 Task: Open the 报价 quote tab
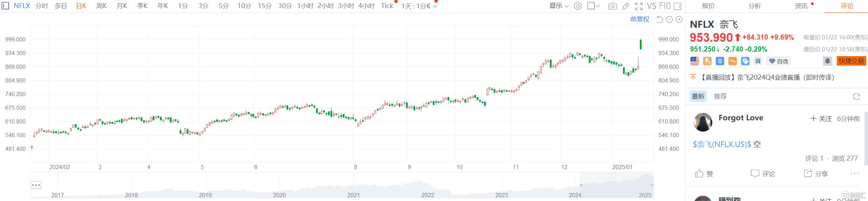point(708,6)
